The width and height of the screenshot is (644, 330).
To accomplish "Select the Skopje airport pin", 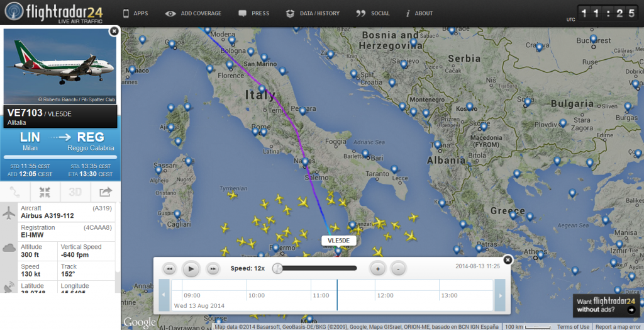I will (x=484, y=126).
